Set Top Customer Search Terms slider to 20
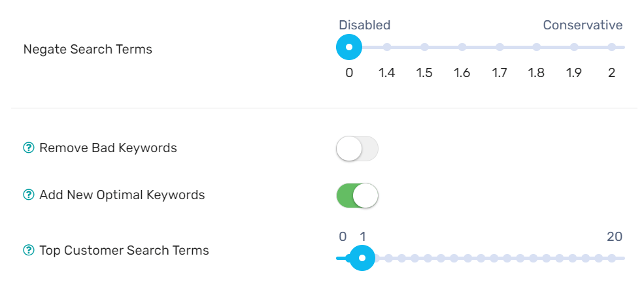 tap(612, 258)
